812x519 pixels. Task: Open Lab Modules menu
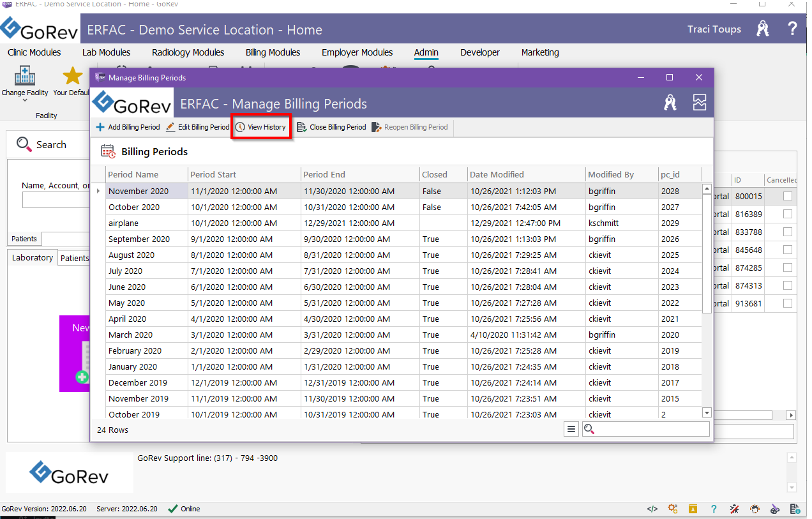106,52
